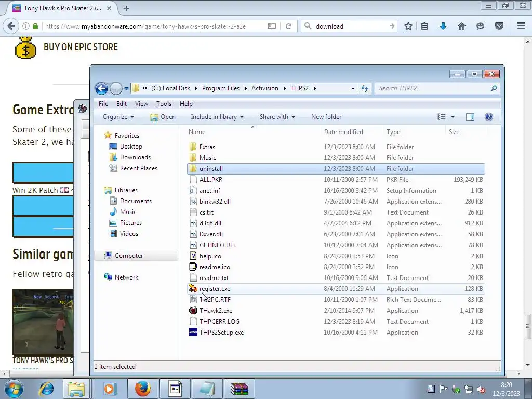Select Downloads in Favorites
The width and height of the screenshot is (532, 399).
[135, 157]
